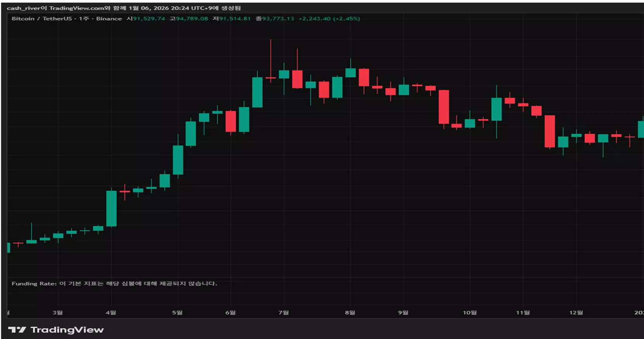Click the 5월 label on the time axis
This screenshot has height=339, width=644.
177,313
